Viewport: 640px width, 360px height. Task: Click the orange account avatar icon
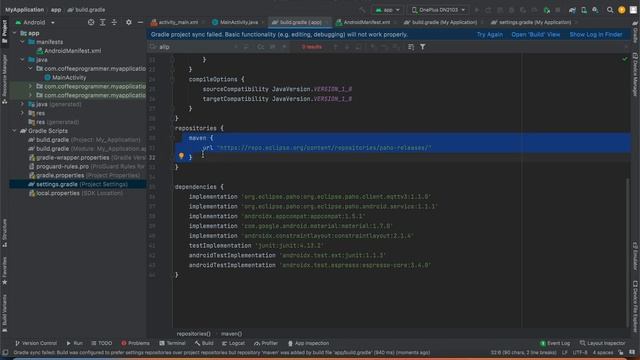(622, 10)
